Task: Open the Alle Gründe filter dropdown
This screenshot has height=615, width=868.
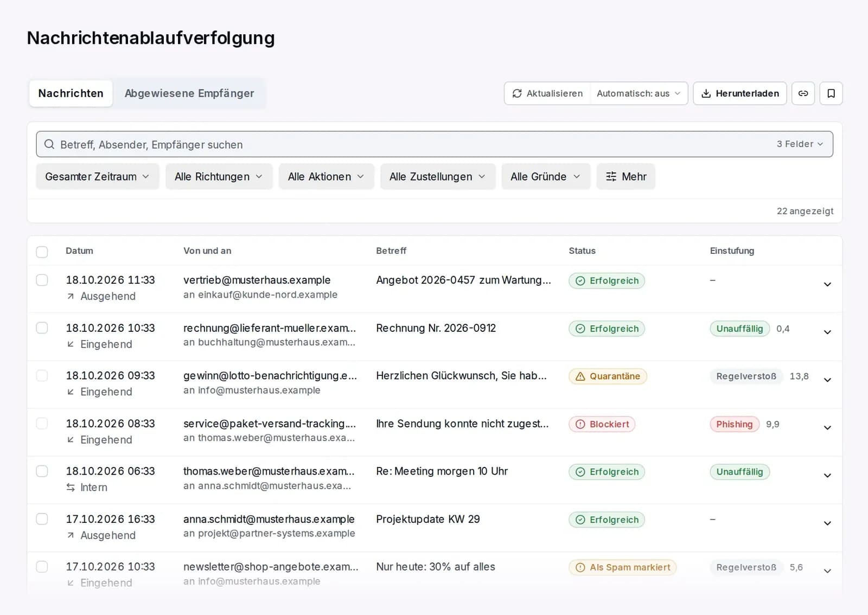Action: point(546,177)
